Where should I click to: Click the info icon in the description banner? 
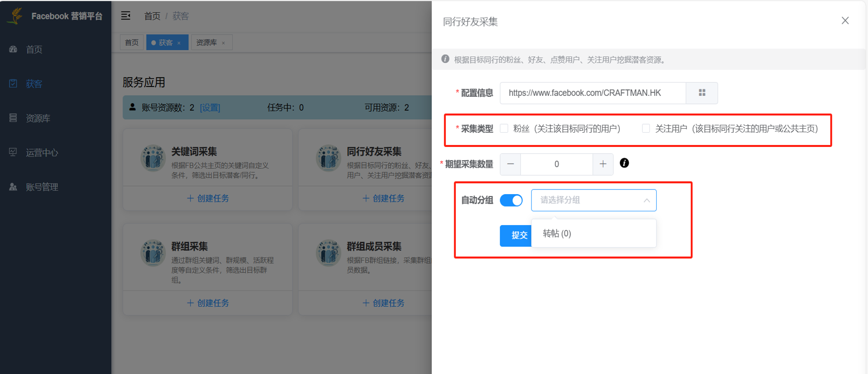tap(445, 59)
